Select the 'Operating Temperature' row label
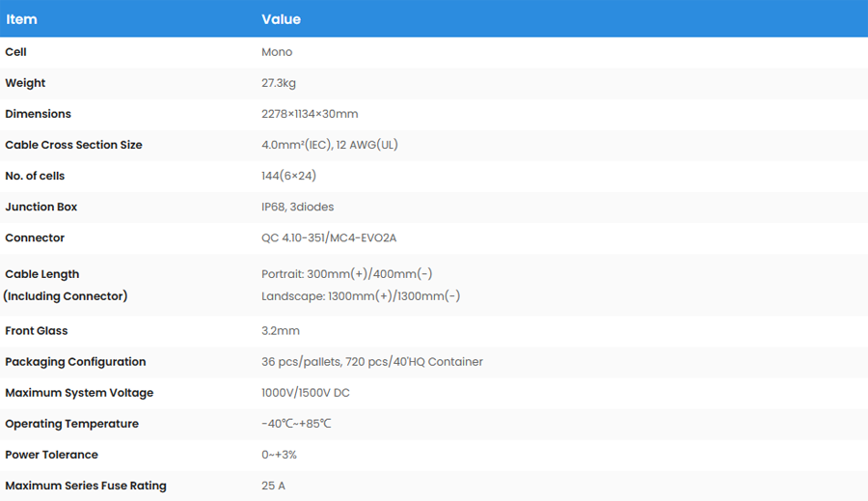Image resolution: width=868 pixels, height=501 pixels. coord(71,424)
